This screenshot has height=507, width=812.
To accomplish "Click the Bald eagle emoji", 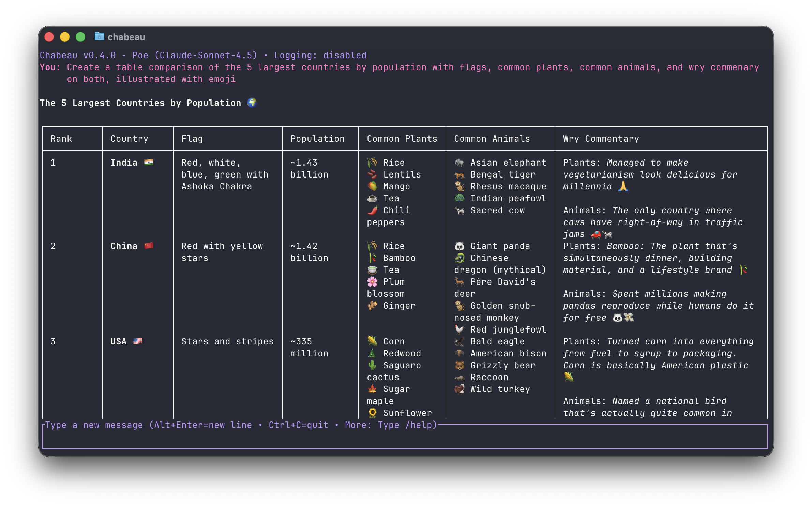I will [x=460, y=341].
